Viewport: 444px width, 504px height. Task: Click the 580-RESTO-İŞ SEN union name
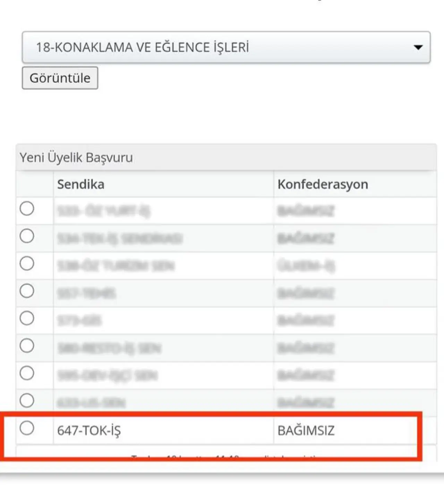[109, 348]
